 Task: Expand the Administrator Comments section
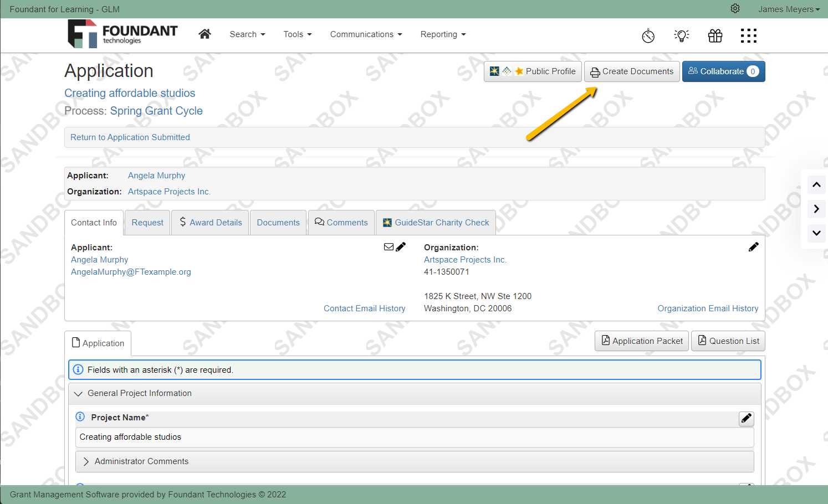click(86, 461)
